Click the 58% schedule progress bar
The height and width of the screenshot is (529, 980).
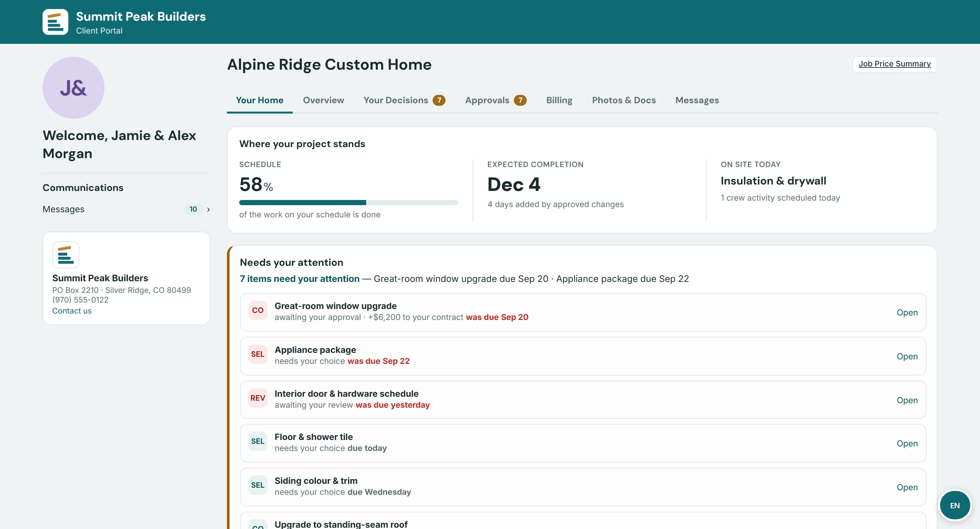tap(348, 203)
